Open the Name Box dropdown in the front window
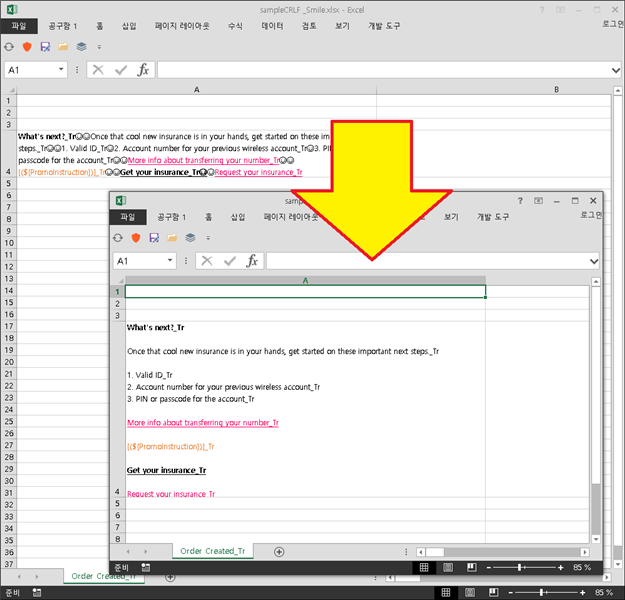 tap(170, 260)
